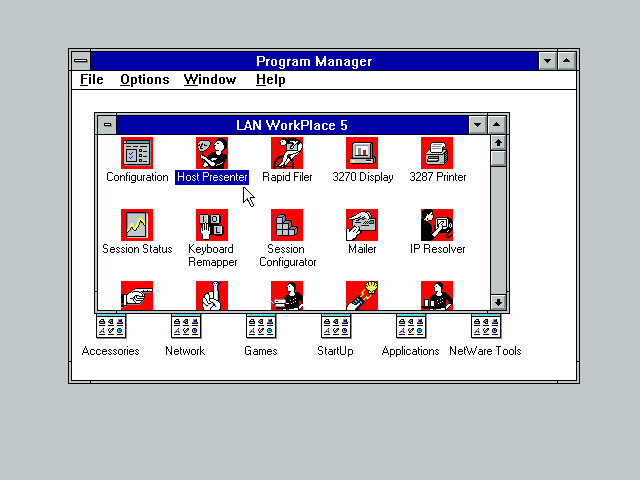Click the "Accessories" group label
Viewport: 640px width, 480px height.
click(111, 351)
